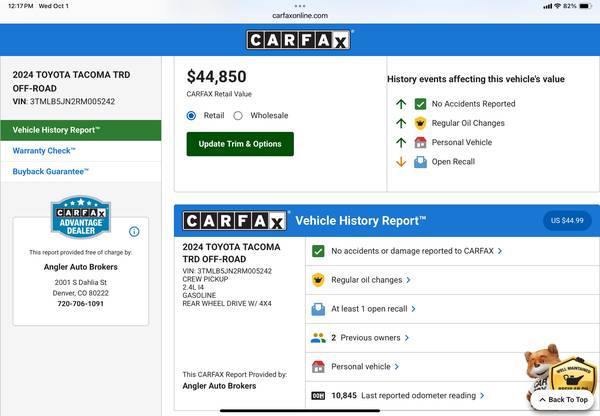Expand the Regular oil changes chevron
The width and height of the screenshot is (600, 416).
[x=407, y=280]
